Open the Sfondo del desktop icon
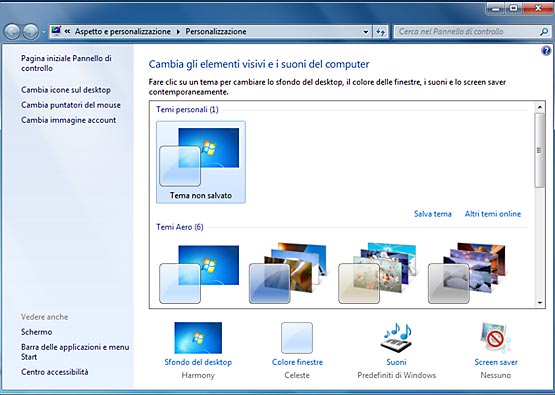Image resolution: width=555 pixels, height=395 pixels. [x=198, y=338]
